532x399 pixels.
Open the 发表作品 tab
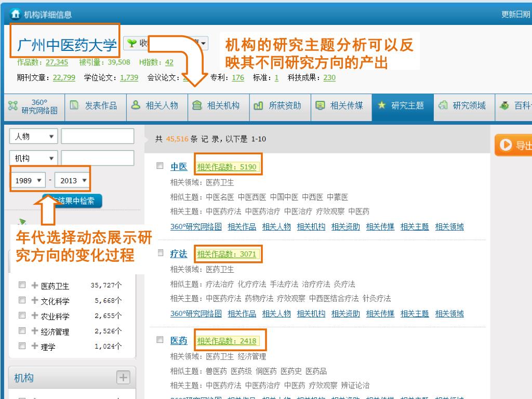[x=96, y=106]
